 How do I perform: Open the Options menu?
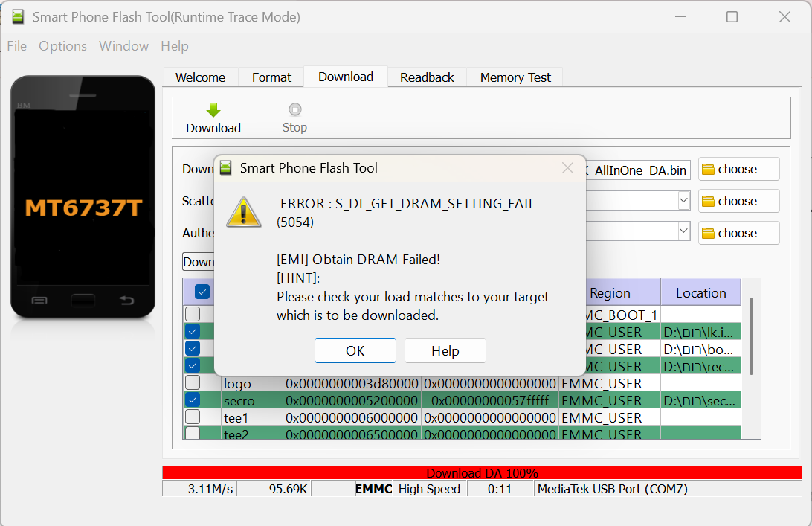[x=62, y=46]
